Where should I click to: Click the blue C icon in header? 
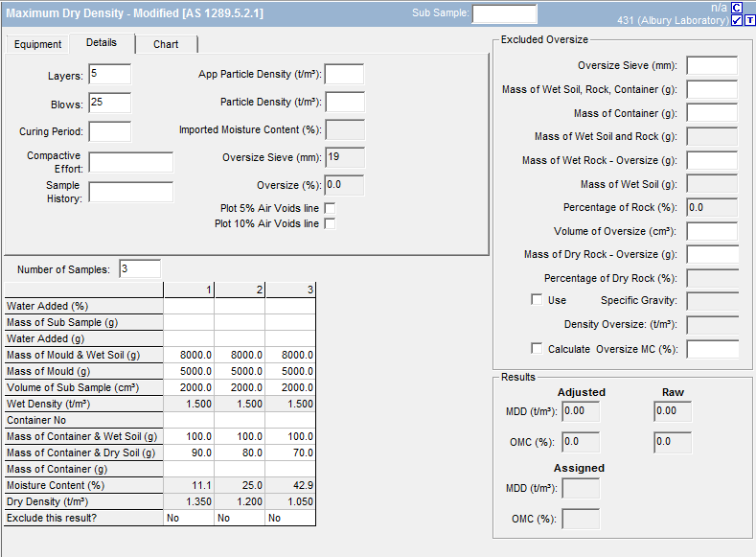click(737, 8)
